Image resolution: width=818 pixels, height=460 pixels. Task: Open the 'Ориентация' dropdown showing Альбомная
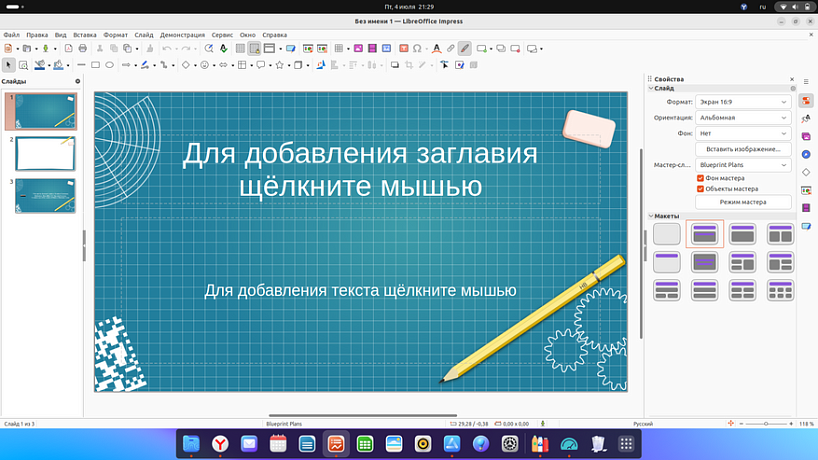click(x=743, y=117)
